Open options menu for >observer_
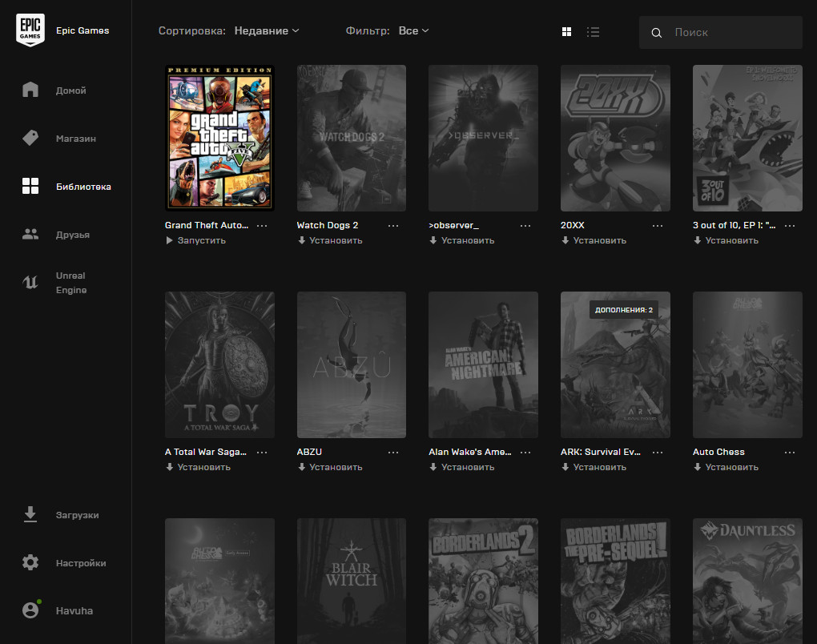This screenshot has height=644, width=817. click(525, 226)
